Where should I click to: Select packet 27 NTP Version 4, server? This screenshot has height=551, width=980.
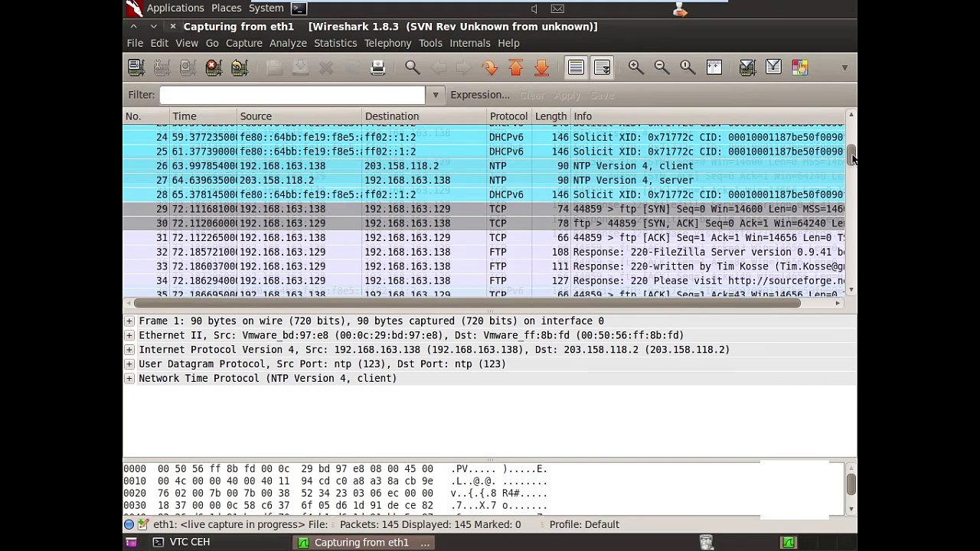484,181
